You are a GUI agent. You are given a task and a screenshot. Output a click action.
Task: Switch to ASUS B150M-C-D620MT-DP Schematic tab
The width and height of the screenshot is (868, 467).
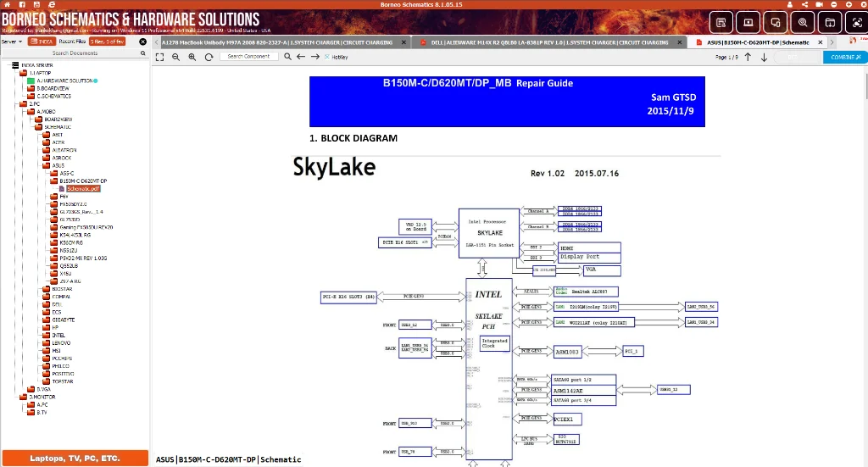pos(757,42)
